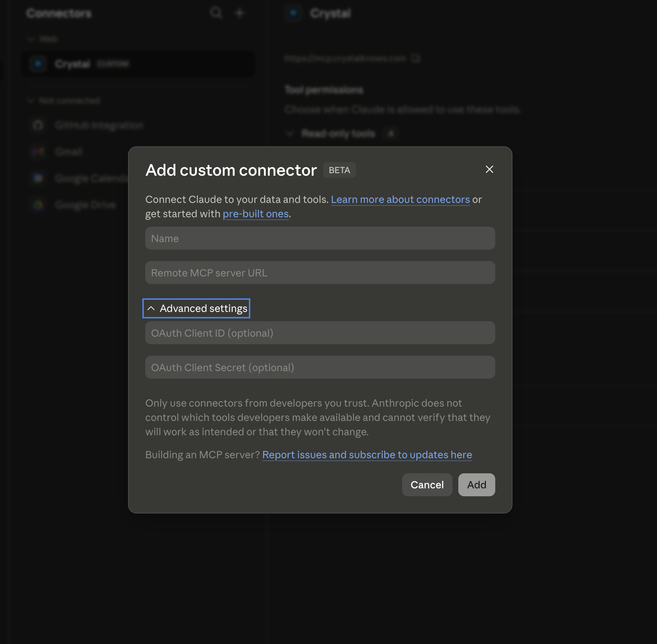Click the BETA badge
This screenshot has width=657, height=644.
tap(339, 170)
